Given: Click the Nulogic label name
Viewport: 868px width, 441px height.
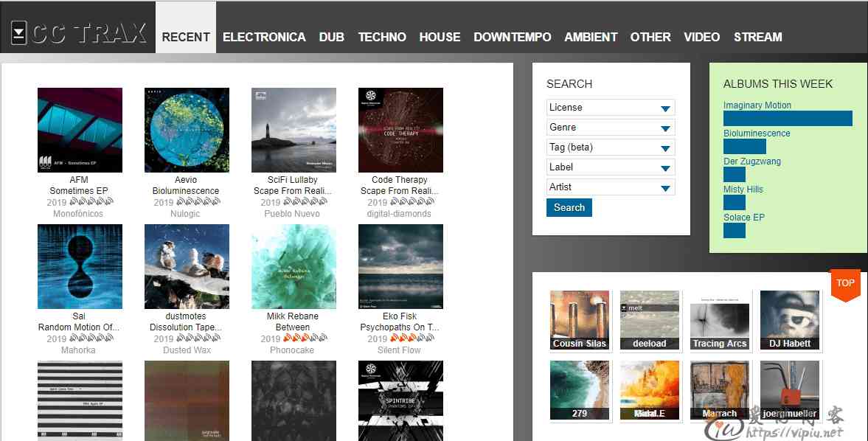Looking at the screenshot, I should pyautogui.click(x=185, y=214).
